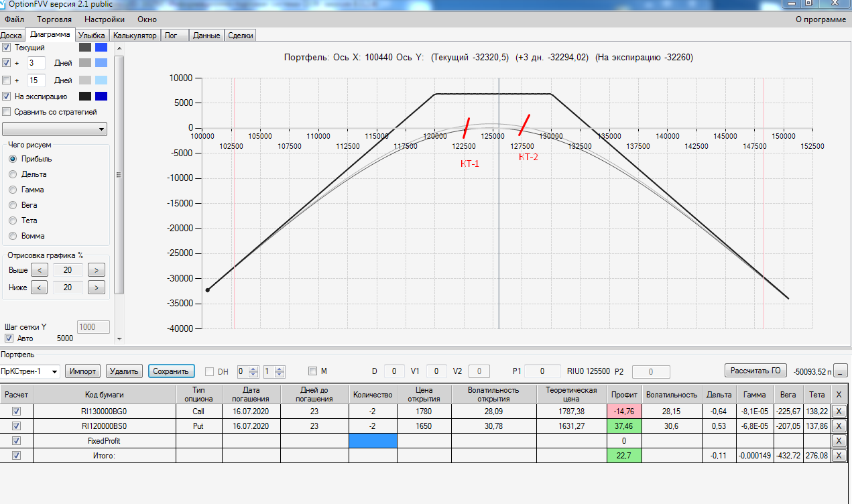Pick the Текущий dark gray color swatch
Viewport: 852px width, 504px height.
point(85,48)
